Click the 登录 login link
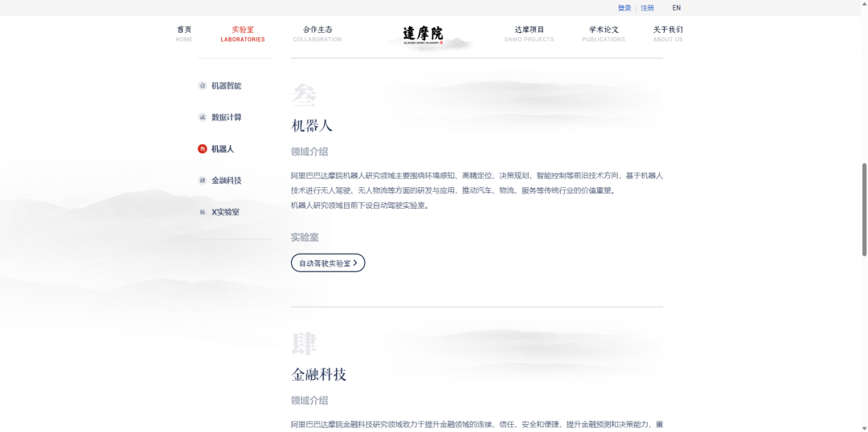Screen dimensions: 868x432 624,8
